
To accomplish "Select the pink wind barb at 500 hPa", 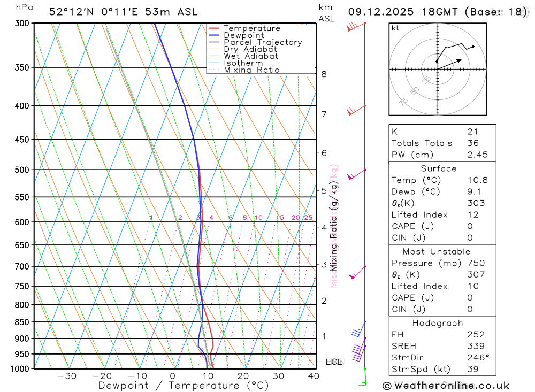I will (356, 173).
